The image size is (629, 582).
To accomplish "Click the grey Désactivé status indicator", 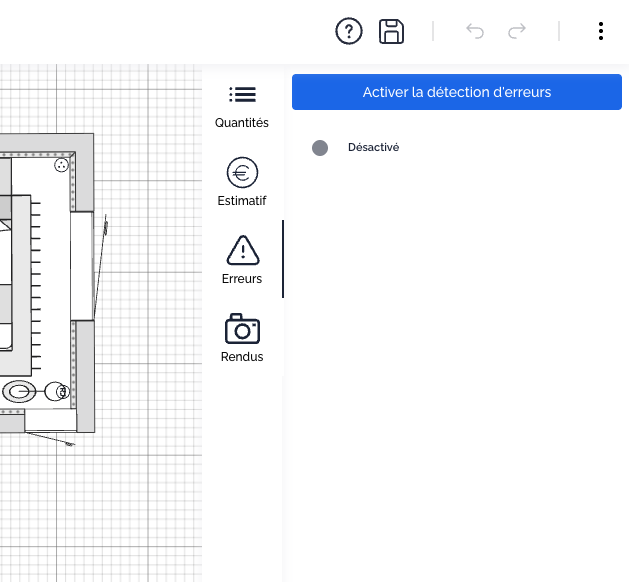I will 320,148.
